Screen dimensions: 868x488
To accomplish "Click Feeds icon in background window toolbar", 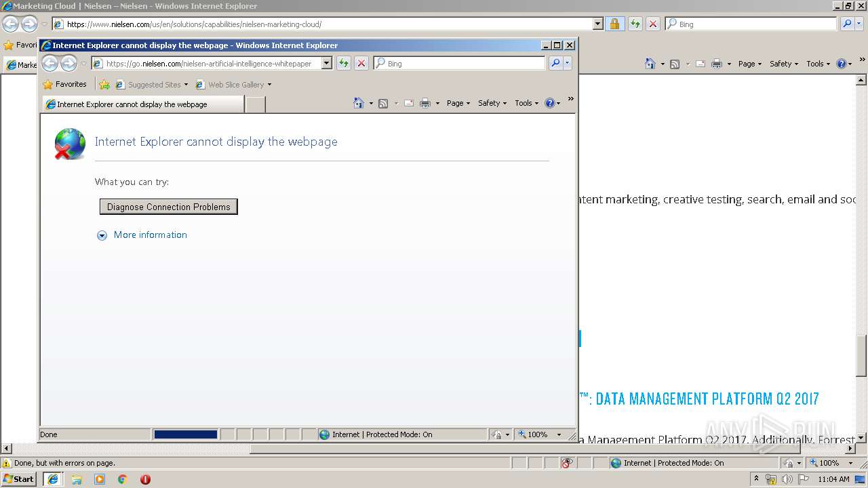I will pos(675,64).
